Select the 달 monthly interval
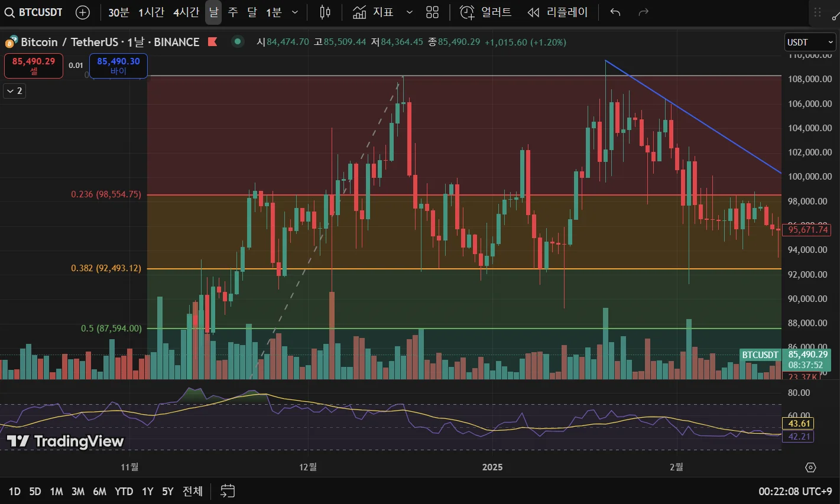The height and width of the screenshot is (504, 840). pos(252,12)
